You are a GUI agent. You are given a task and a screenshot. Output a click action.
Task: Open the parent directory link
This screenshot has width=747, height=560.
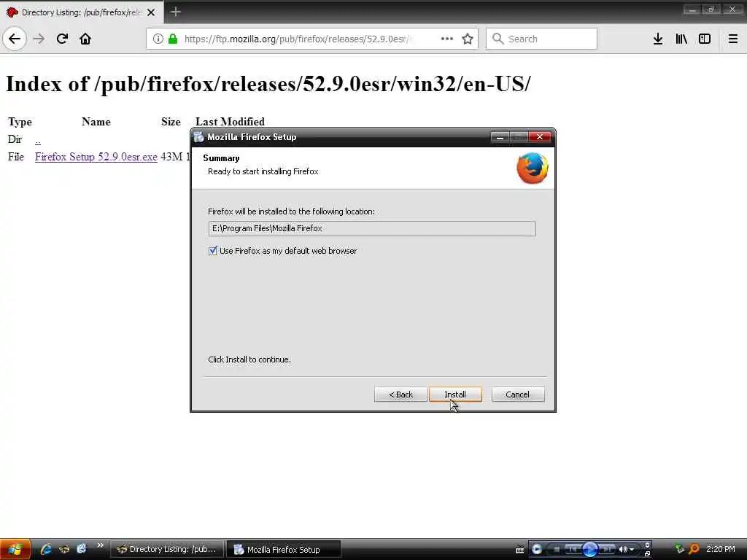pos(38,139)
